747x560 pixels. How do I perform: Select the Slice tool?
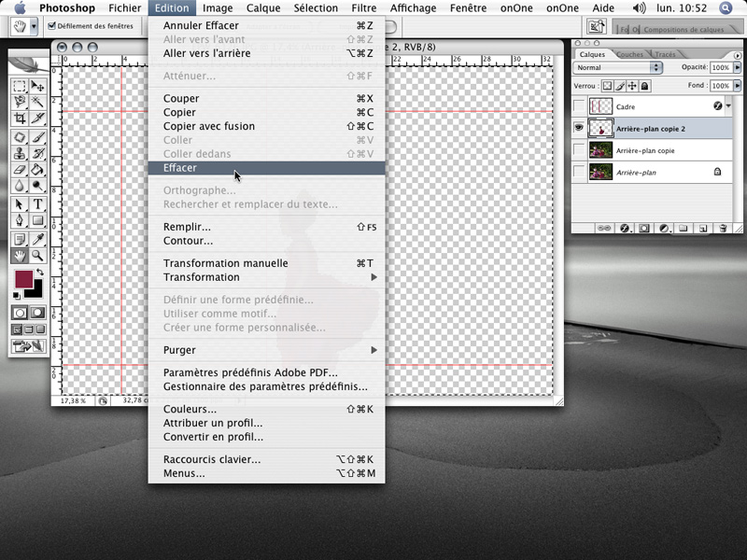pyautogui.click(x=37, y=118)
